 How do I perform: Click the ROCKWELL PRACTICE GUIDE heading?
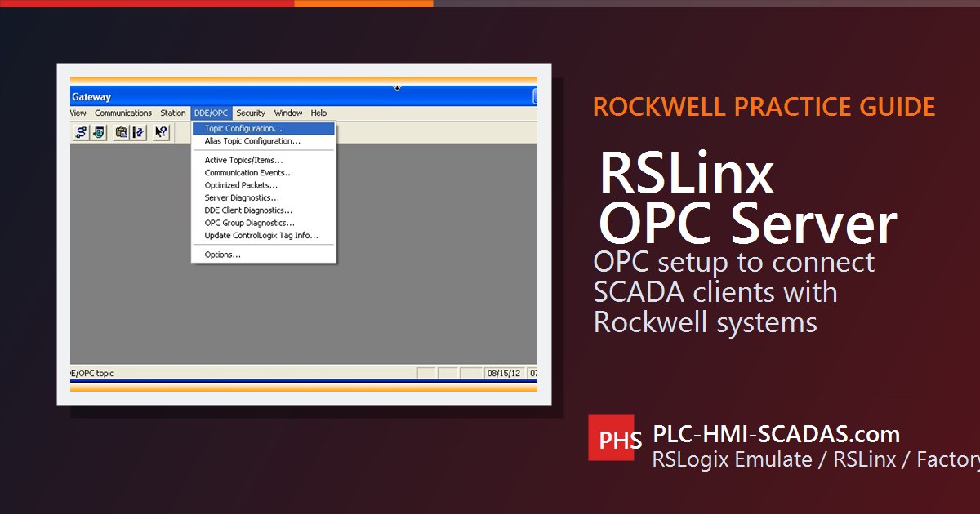764,107
